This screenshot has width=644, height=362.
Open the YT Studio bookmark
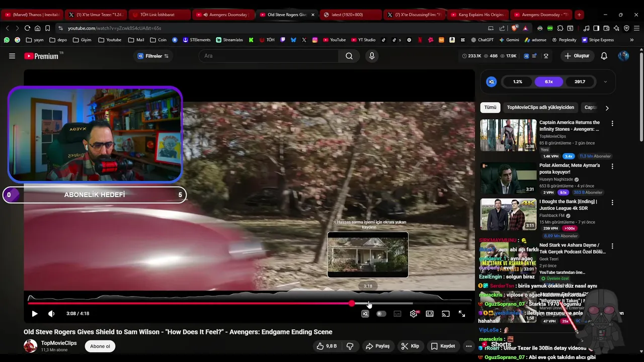point(363,40)
